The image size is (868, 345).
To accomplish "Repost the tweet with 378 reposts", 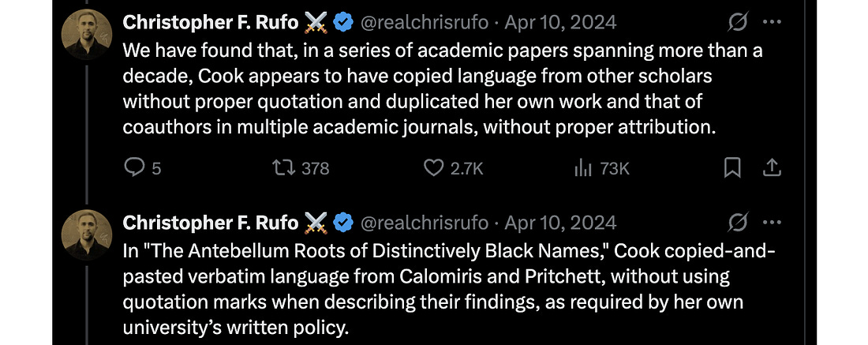I will [x=281, y=167].
